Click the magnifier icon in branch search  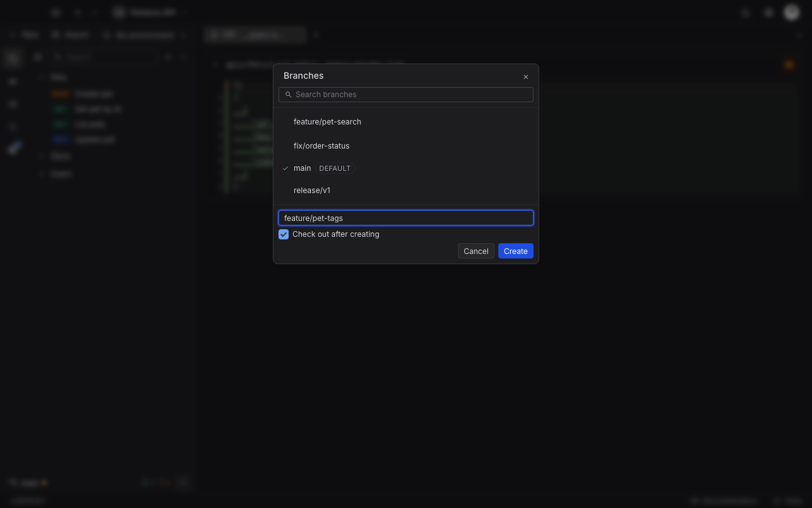coord(289,95)
